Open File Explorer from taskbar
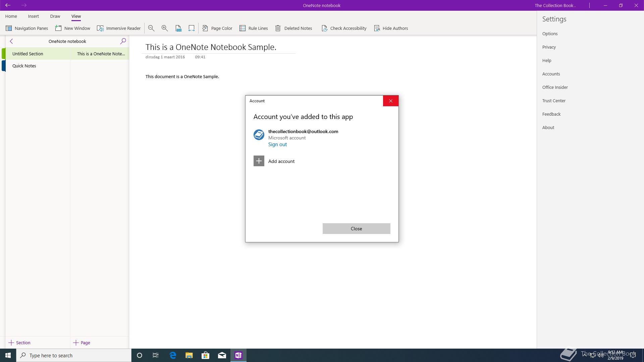Image resolution: width=644 pixels, height=362 pixels. (189, 355)
